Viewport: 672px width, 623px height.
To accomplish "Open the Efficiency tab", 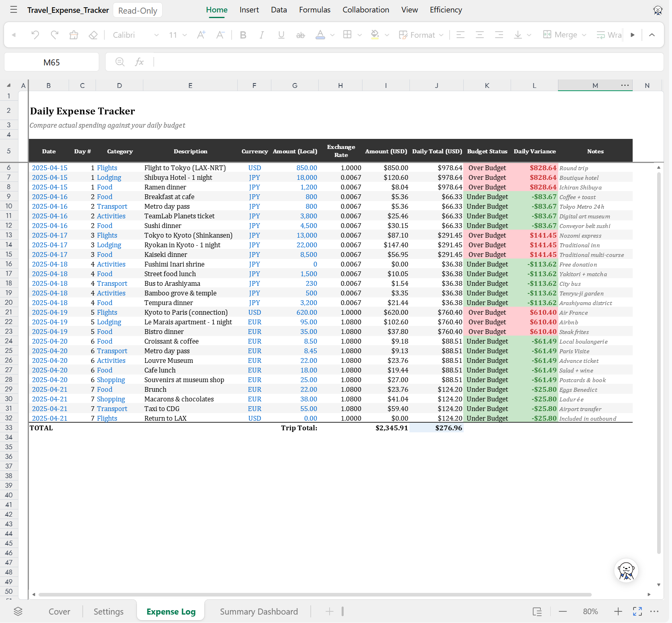I will [446, 10].
